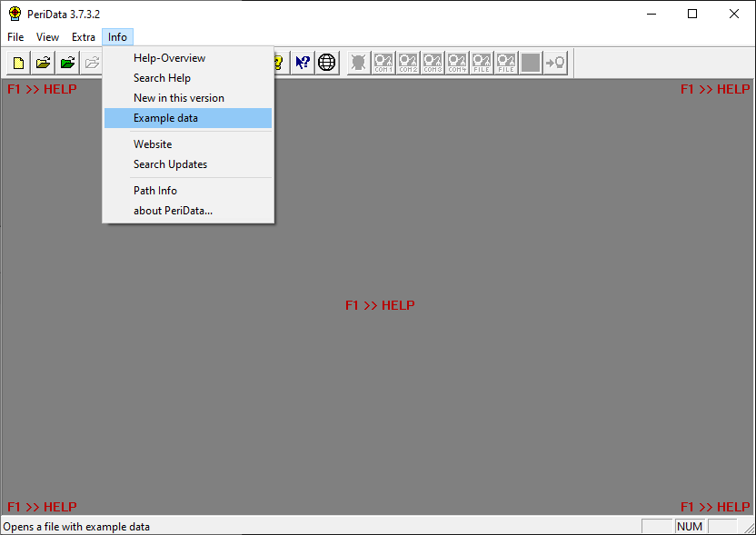Open the View menu
This screenshot has height=535, width=756.
pos(48,37)
